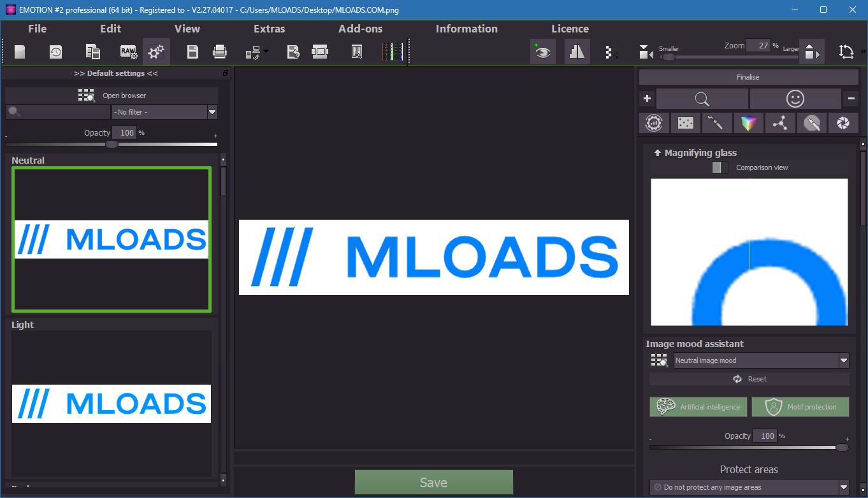Open the Extras menu

point(270,29)
